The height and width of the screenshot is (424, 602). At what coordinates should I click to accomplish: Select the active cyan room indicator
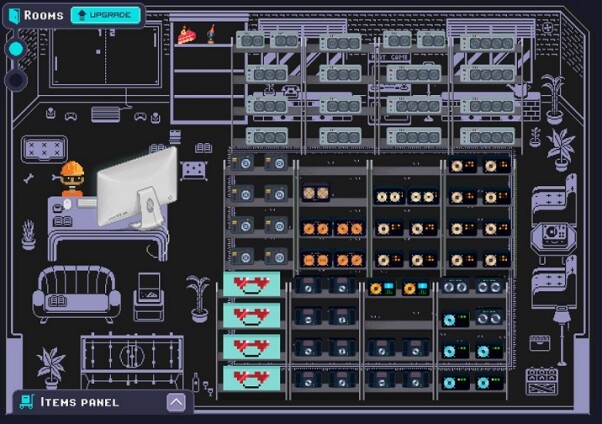(16, 49)
